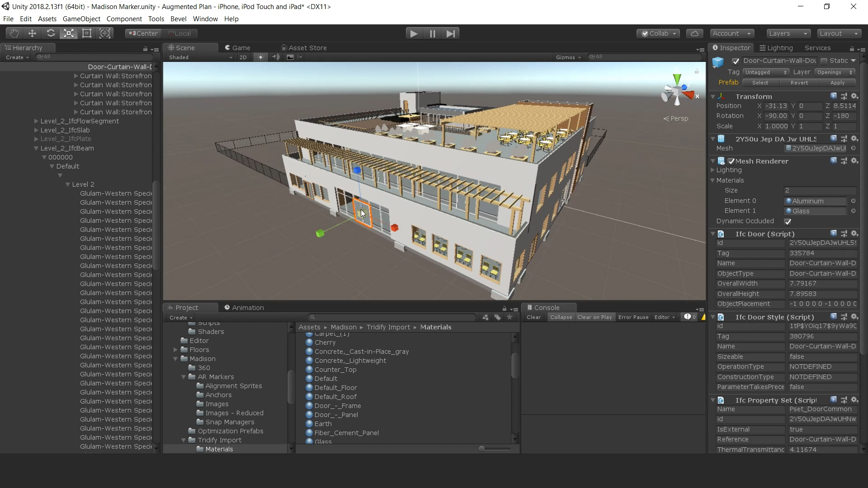This screenshot has width=868, height=488.
Task: Select the Rect Transform tool
Action: pos(87,33)
